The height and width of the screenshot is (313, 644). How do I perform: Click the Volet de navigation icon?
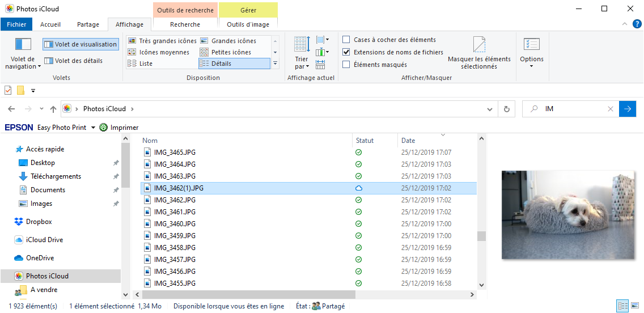23,45
